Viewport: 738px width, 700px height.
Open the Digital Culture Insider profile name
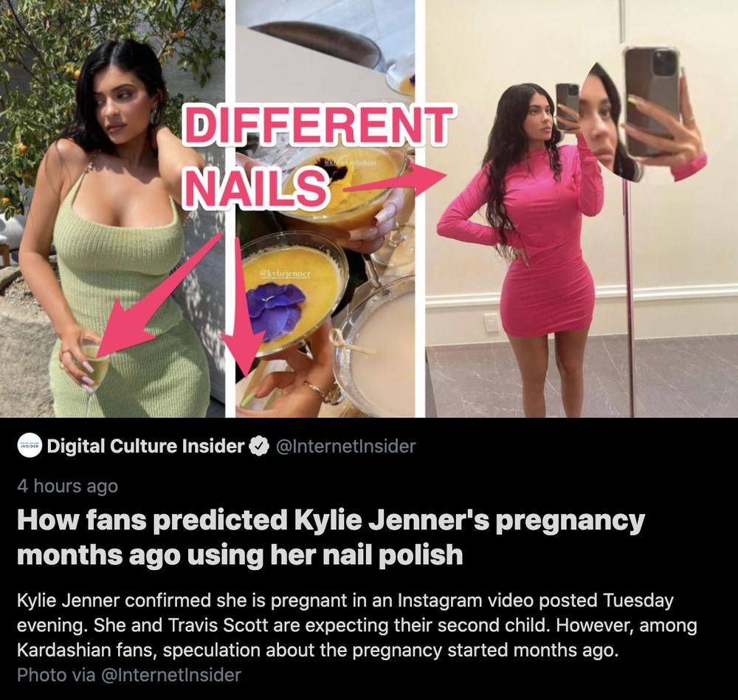click(x=146, y=446)
